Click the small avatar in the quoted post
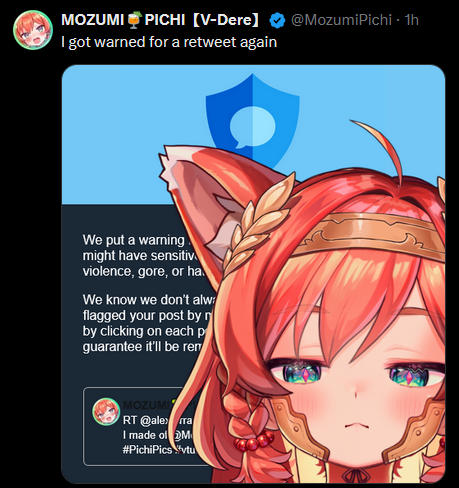This screenshot has height=488, width=459. [106, 411]
